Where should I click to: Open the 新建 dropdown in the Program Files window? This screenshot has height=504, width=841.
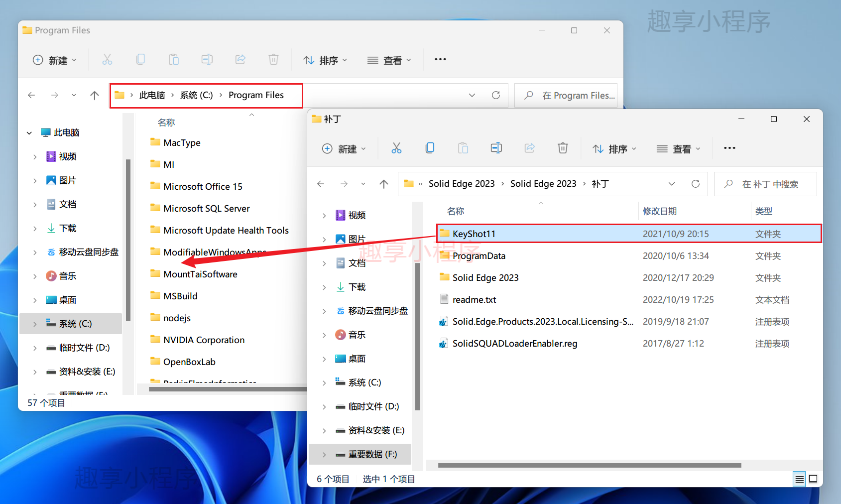55,60
